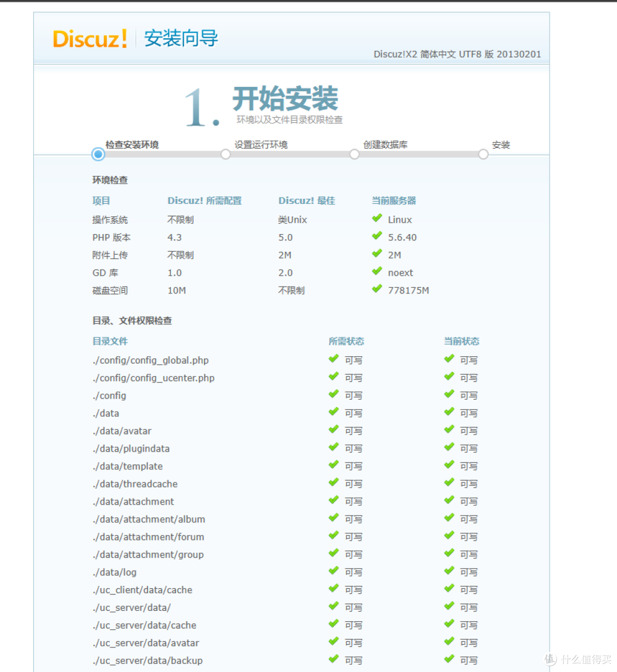617x672 pixels.
Task: Click 所需状态 check icon for ./data/log
Action: pyautogui.click(x=334, y=572)
